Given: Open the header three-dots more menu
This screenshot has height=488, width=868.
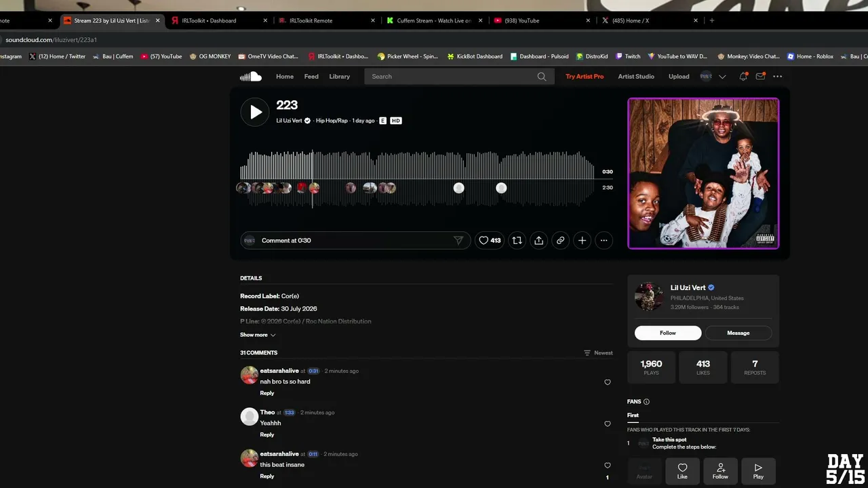Looking at the screenshot, I should coord(778,77).
